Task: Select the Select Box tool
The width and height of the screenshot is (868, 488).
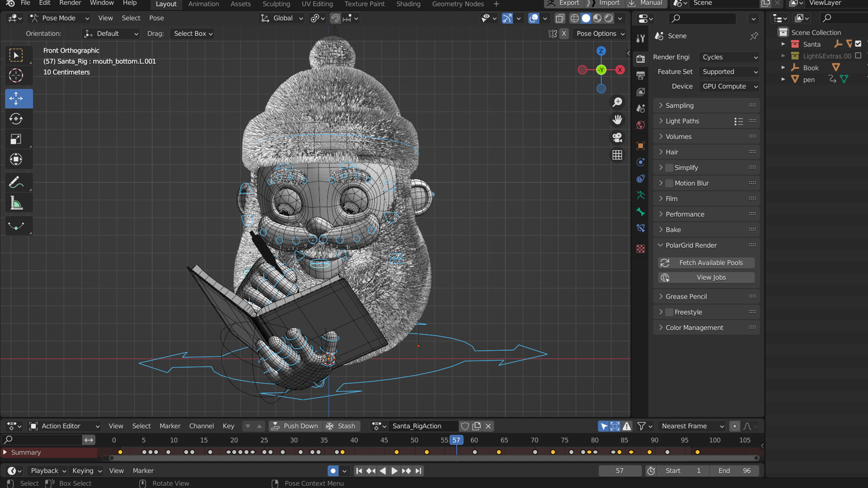Action: click(16, 55)
